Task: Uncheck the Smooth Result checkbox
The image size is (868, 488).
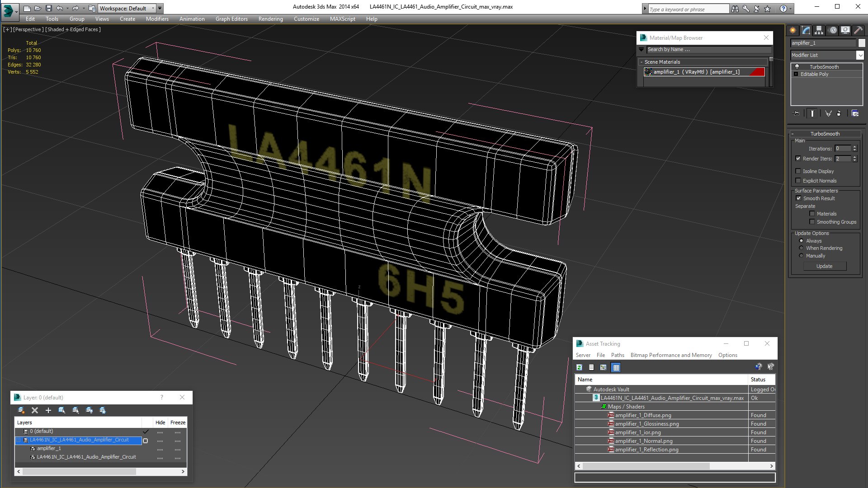Action: (x=798, y=198)
